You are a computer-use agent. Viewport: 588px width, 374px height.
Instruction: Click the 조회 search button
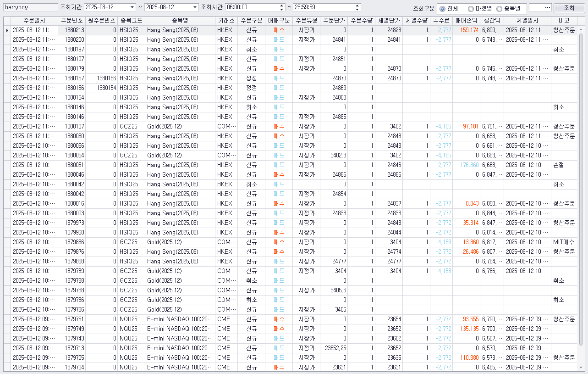tap(568, 8)
